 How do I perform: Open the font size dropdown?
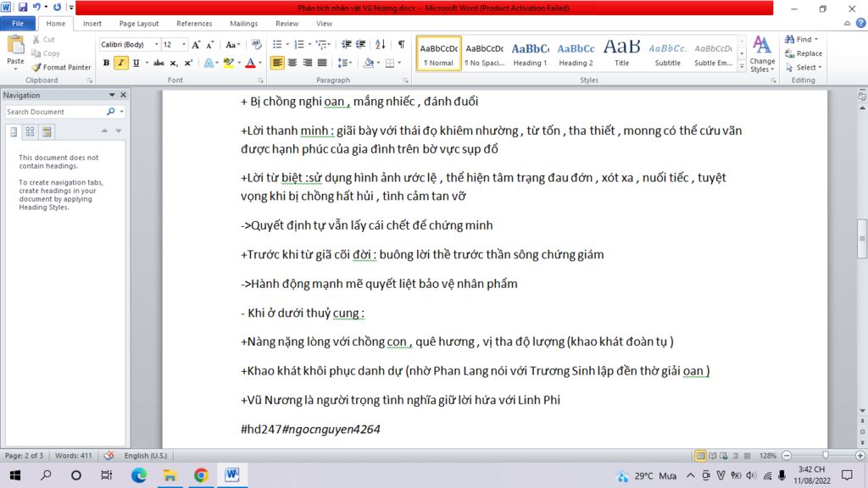tap(184, 44)
